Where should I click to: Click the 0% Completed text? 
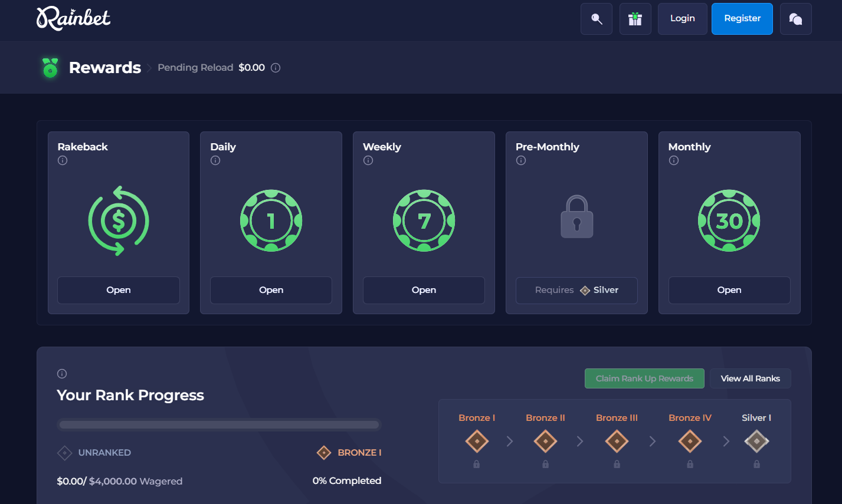pos(347,481)
